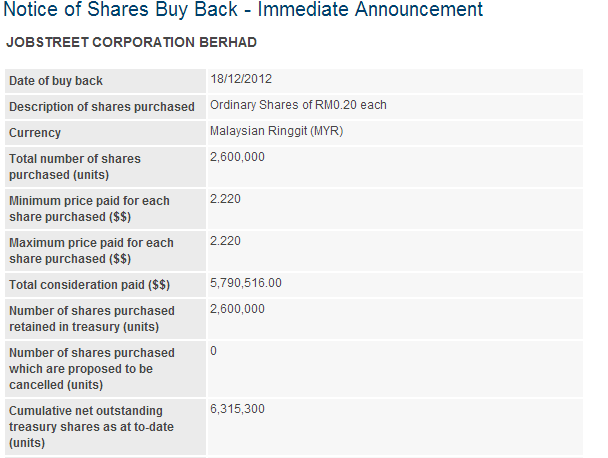Click the Currency row label

click(x=35, y=133)
